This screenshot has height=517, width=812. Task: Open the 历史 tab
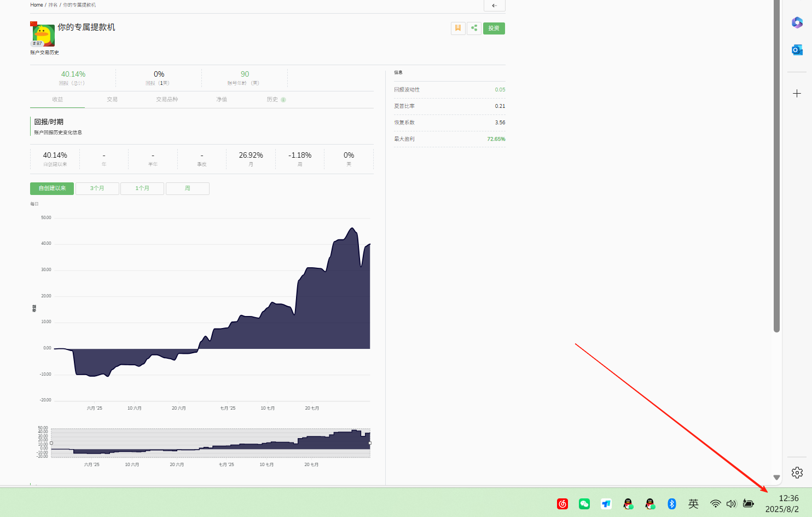click(x=272, y=100)
